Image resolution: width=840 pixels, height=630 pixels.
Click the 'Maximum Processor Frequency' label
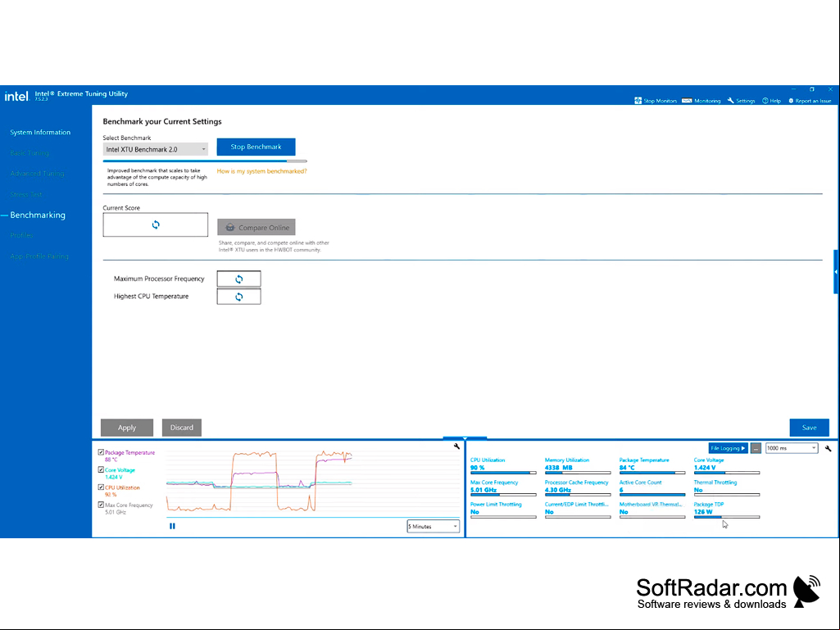click(159, 279)
